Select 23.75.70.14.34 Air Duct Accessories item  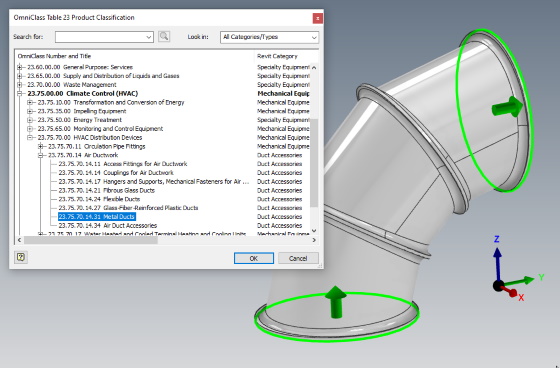pyautogui.click(x=108, y=225)
